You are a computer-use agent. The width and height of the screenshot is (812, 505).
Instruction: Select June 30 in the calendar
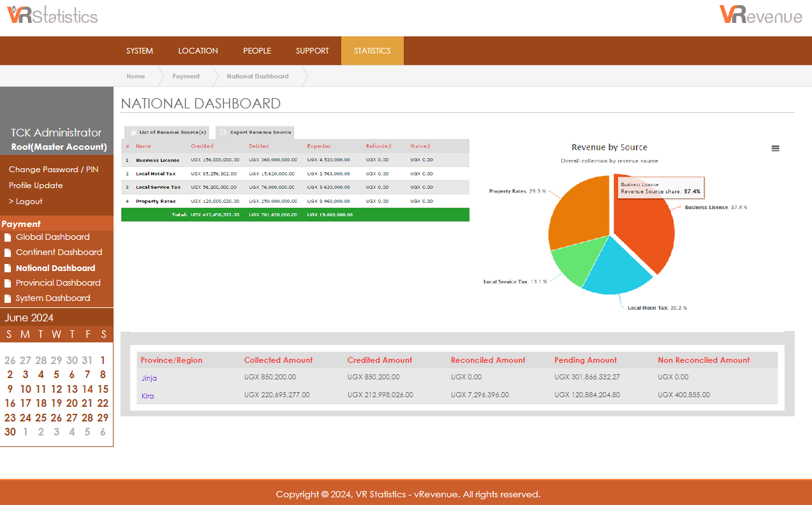click(x=10, y=432)
